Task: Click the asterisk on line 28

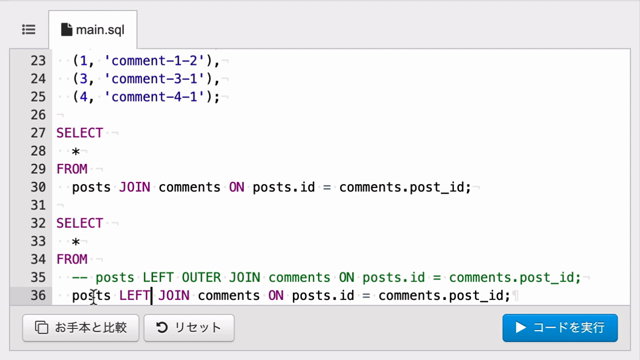Action: pos(76,152)
